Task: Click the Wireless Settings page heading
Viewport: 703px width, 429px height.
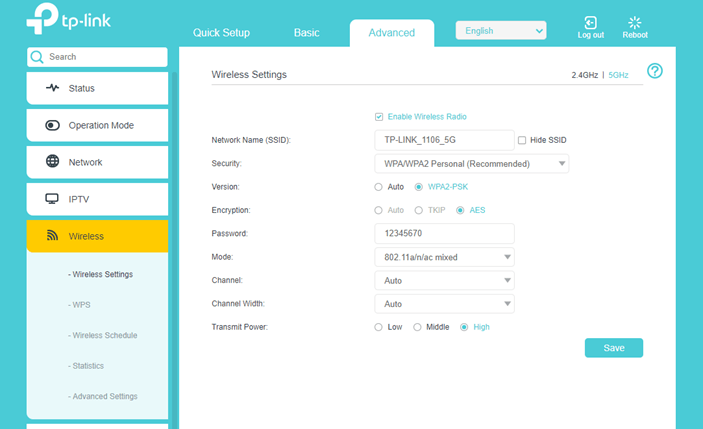Action: click(x=249, y=74)
